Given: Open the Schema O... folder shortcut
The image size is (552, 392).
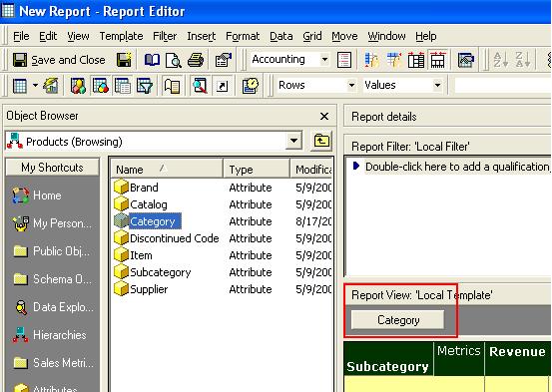Looking at the screenshot, I should 53,279.
